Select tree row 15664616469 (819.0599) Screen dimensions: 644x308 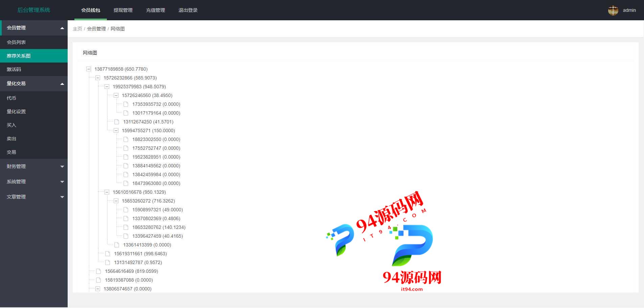point(131,271)
